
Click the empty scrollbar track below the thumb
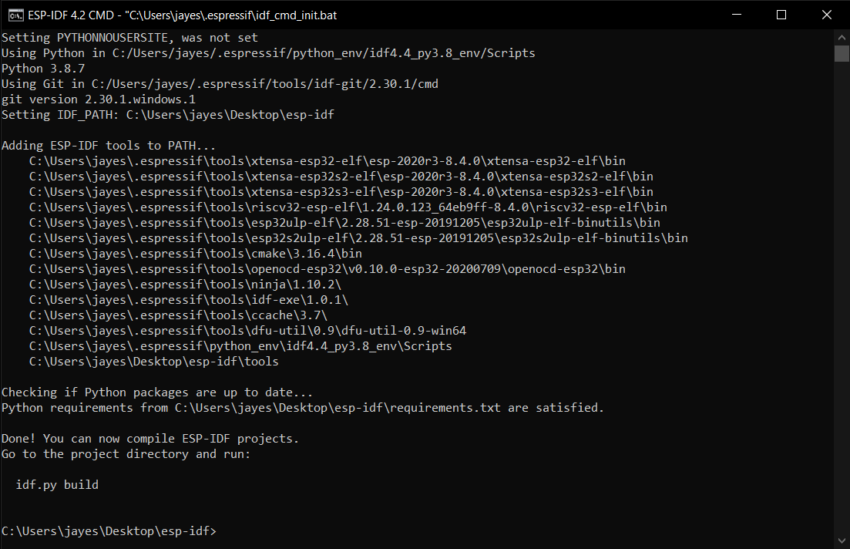[x=841, y=300]
